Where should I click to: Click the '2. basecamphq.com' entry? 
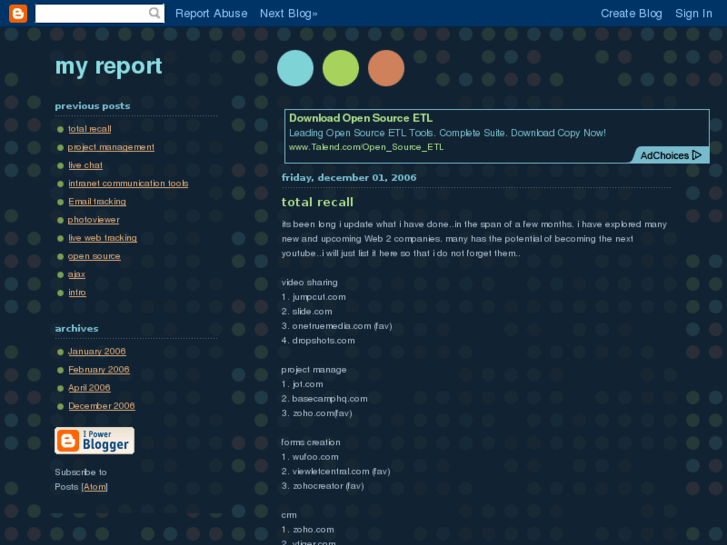click(324, 399)
